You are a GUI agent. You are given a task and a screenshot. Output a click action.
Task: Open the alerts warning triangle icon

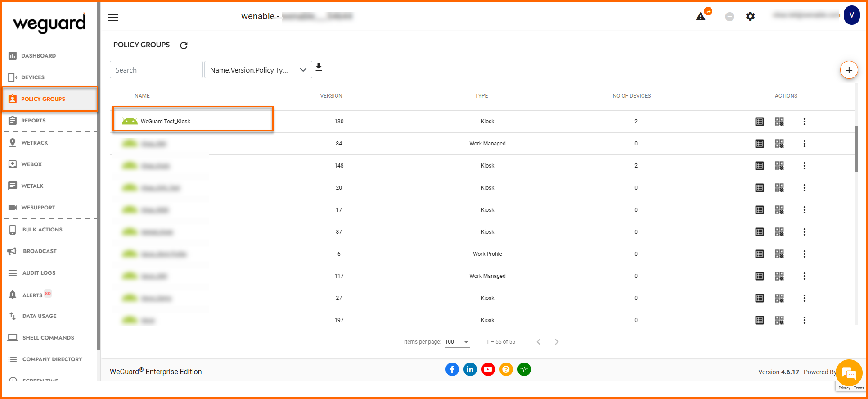pos(701,17)
